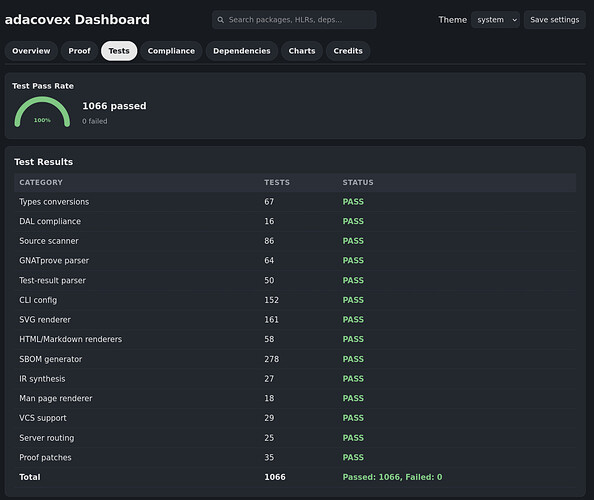The width and height of the screenshot is (594, 500).
Task: Click the Theme label
Action: tap(453, 20)
